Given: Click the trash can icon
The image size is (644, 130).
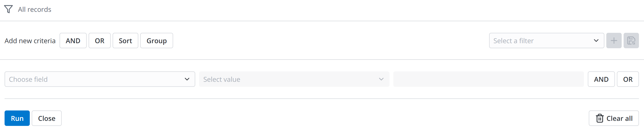Looking at the screenshot, I should tap(600, 118).
